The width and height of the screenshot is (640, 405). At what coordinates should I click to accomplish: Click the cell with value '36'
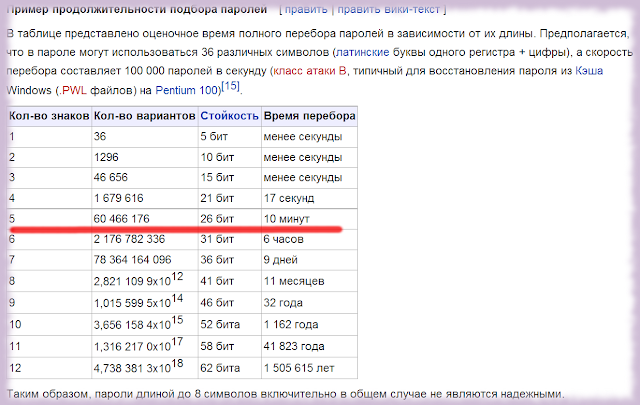(144, 137)
